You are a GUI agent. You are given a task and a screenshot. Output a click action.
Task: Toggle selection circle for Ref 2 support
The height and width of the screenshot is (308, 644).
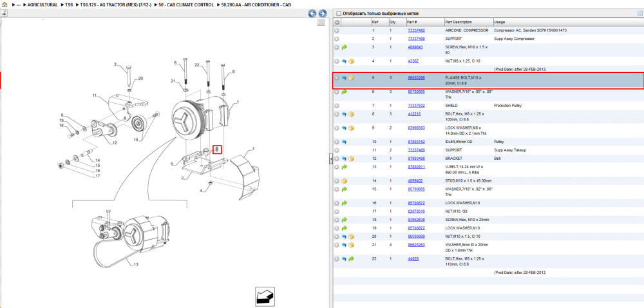tap(337, 39)
